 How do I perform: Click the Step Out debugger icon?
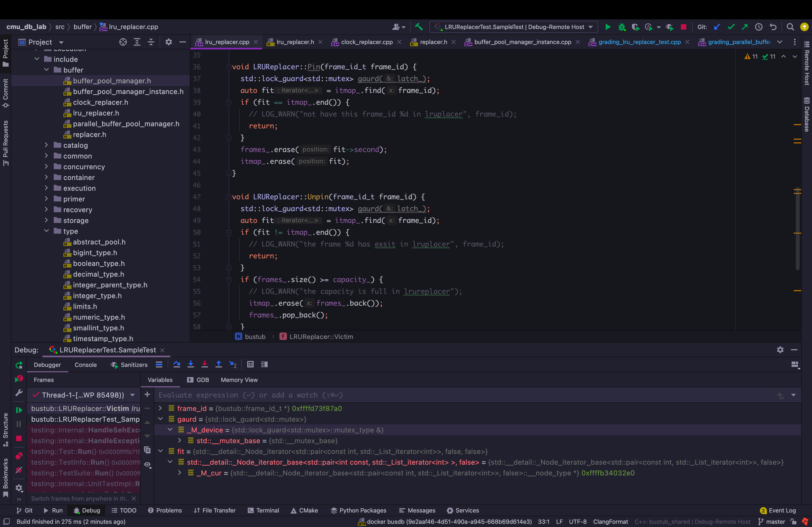click(x=219, y=364)
